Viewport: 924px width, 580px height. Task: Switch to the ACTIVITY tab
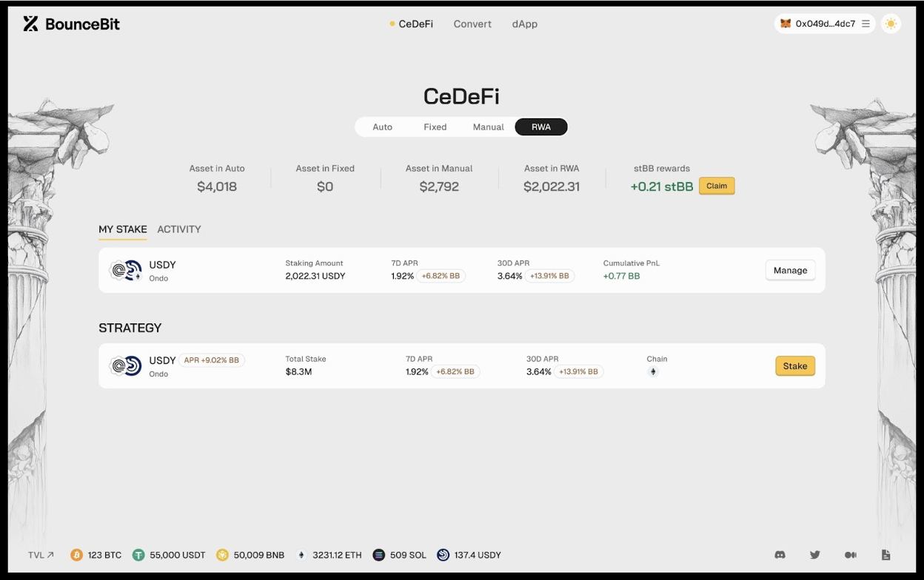point(179,229)
